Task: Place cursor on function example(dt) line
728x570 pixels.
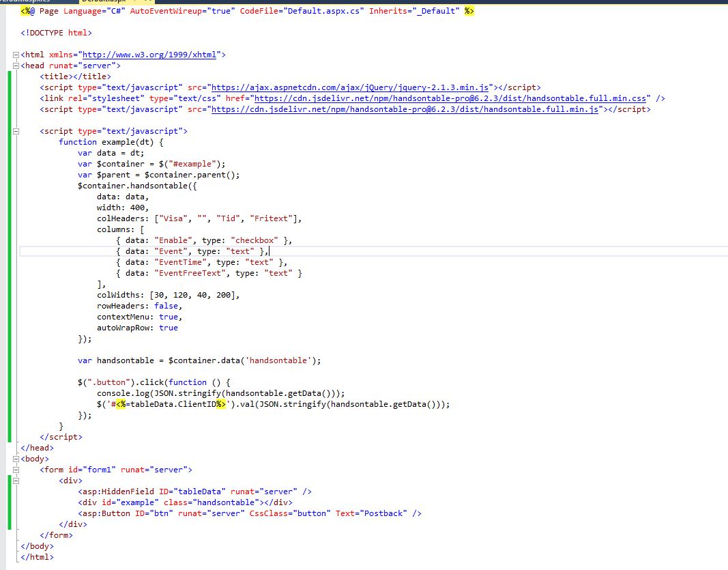Action: 111,142
